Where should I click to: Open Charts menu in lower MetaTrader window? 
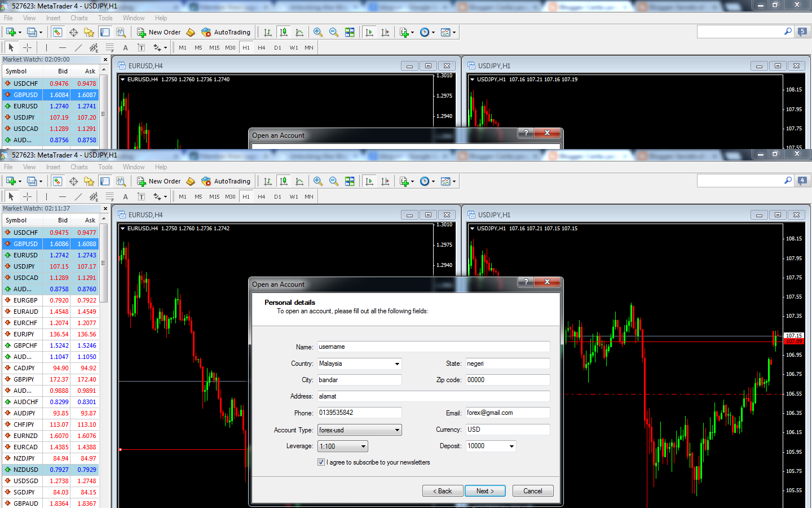click(79, 167)
